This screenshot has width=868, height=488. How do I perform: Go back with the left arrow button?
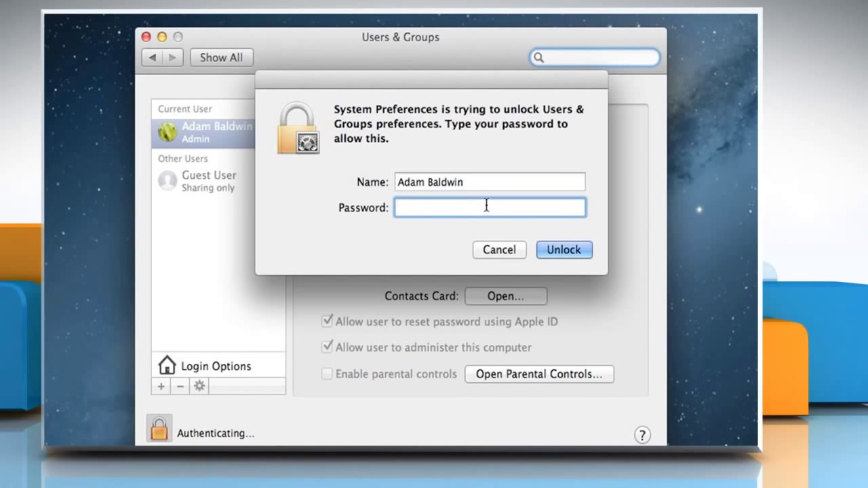[x=153, y=58]
